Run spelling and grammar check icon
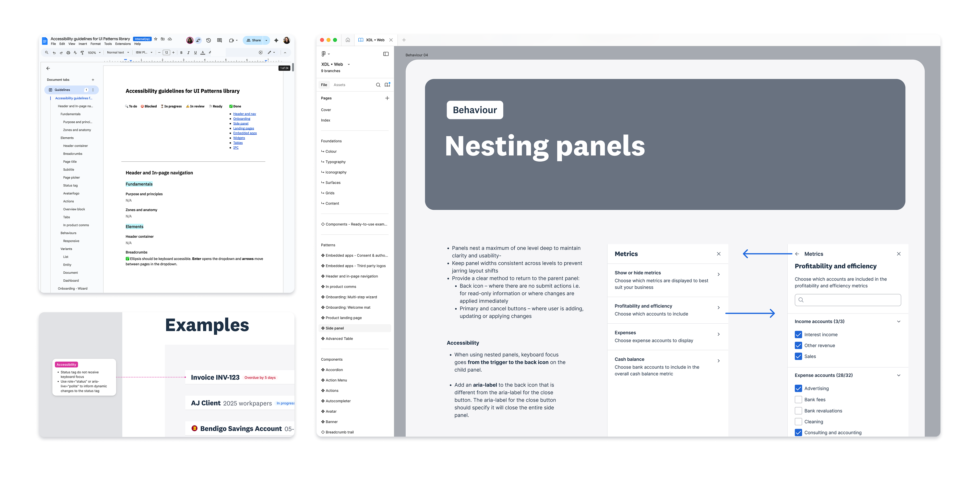This screenshot has height=483, width=980. click(75, 53)
